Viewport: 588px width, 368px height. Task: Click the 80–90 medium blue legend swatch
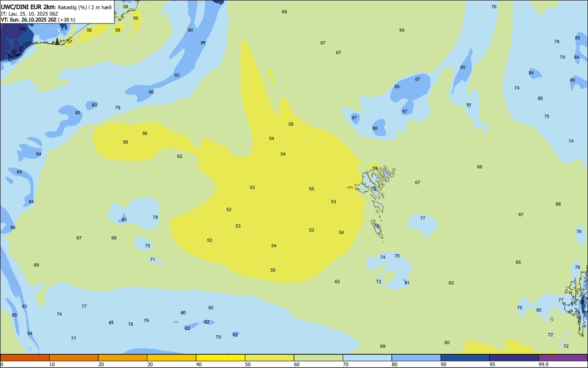[x=416, y=357]
